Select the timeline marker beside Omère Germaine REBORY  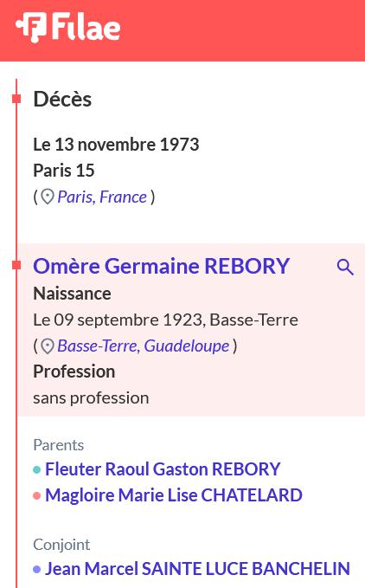coord(16,266)
